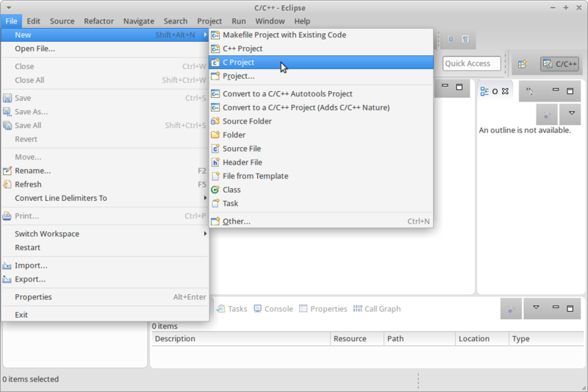Maximize the bottom Problems panel
This screenshot has width=588, height=392.
click(x=570, y=308)
